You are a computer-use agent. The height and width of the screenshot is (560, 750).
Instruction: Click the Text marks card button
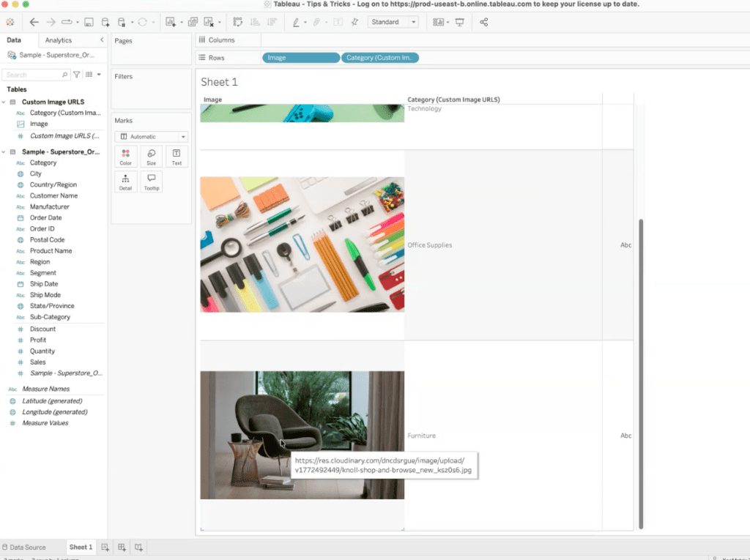click(177, 157)
